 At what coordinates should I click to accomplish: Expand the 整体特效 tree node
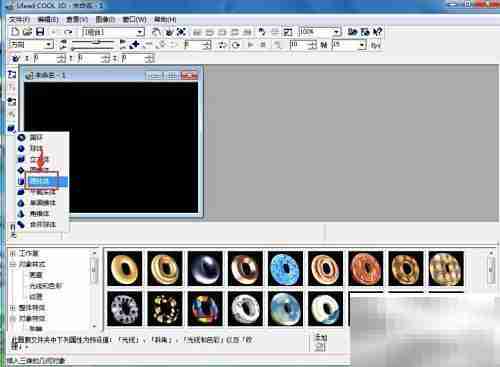pos(13,307)
